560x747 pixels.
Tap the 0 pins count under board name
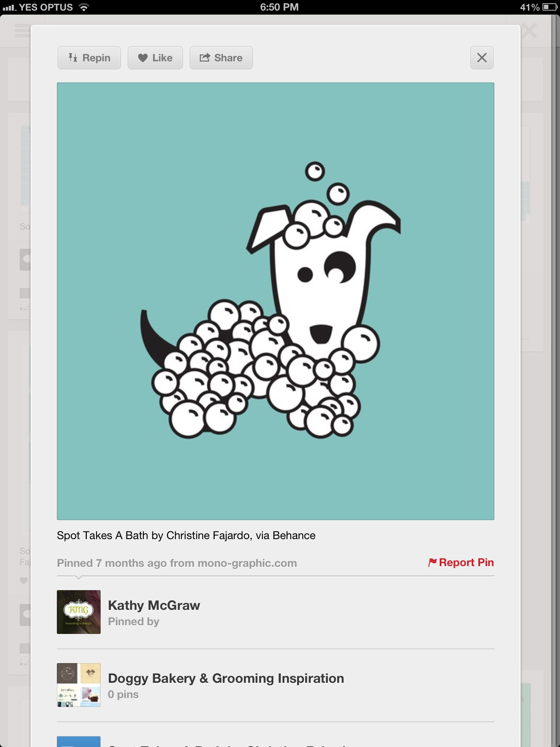point(123,694)
